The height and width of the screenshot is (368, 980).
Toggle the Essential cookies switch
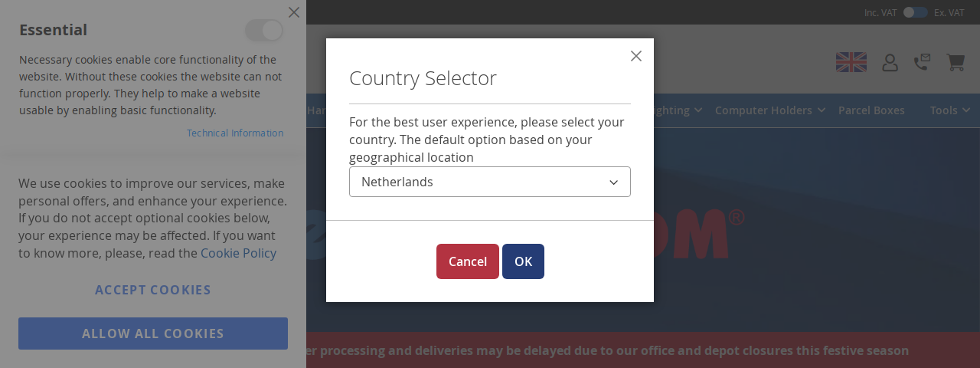[264, 30]
